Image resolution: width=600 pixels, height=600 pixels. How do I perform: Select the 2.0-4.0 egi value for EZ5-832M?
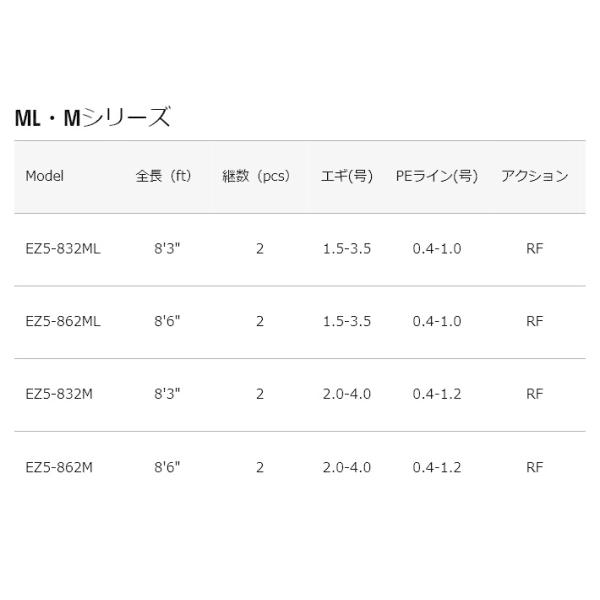pos(347,394)
